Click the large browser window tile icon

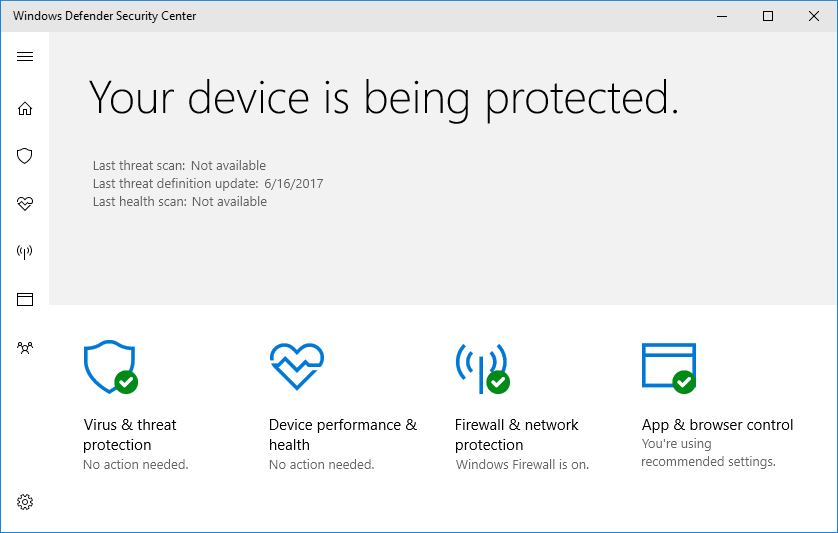coord(669,368)
